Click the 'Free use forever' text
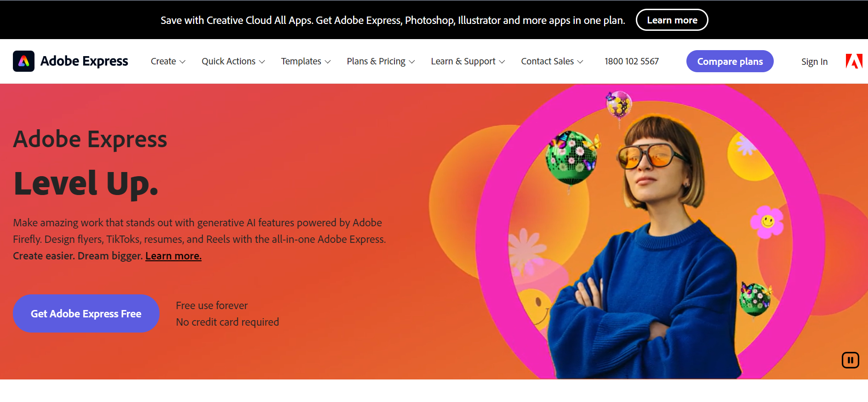This screenshot has width=868, height=402. 211,305
